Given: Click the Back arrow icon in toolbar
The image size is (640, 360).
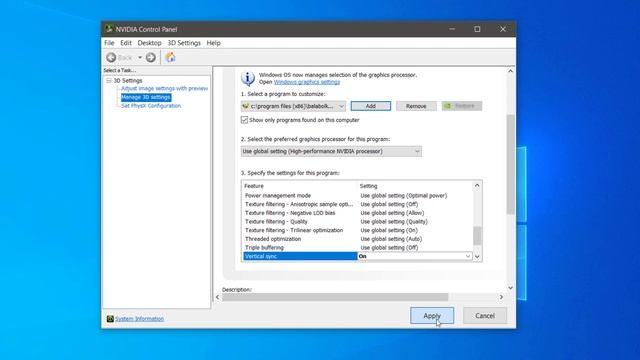Looking at the screenshot, I should pos(111,58).
